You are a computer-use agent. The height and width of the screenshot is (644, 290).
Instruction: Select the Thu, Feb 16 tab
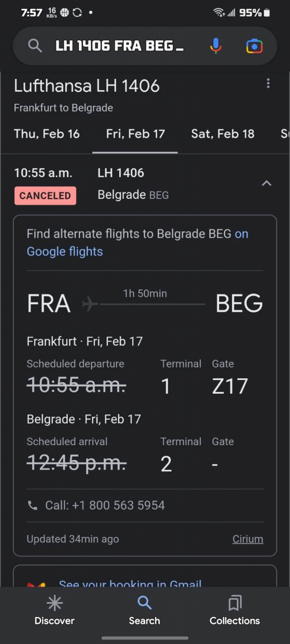[x=47, y=134]
